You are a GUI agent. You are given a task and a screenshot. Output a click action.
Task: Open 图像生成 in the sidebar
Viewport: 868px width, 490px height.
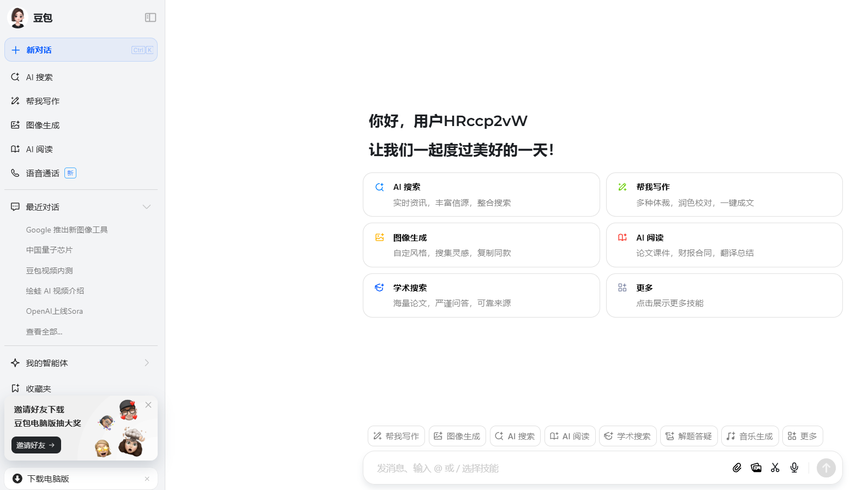81,125
